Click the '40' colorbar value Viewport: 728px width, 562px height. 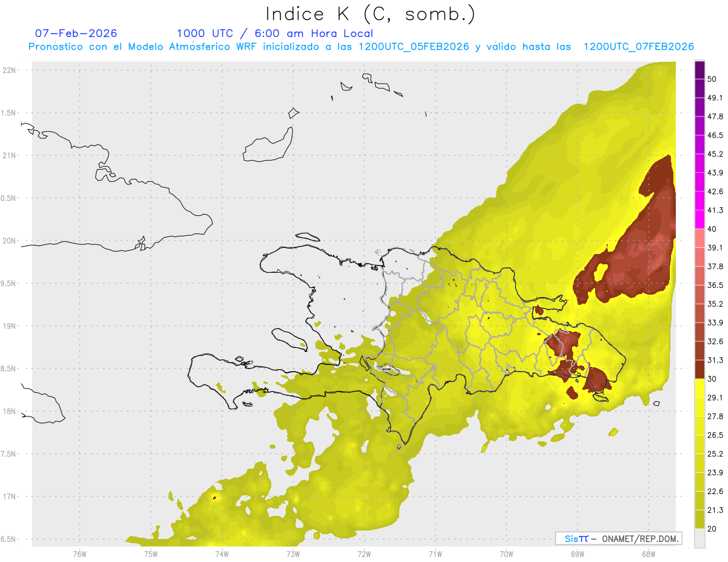(x=712, y=229)
